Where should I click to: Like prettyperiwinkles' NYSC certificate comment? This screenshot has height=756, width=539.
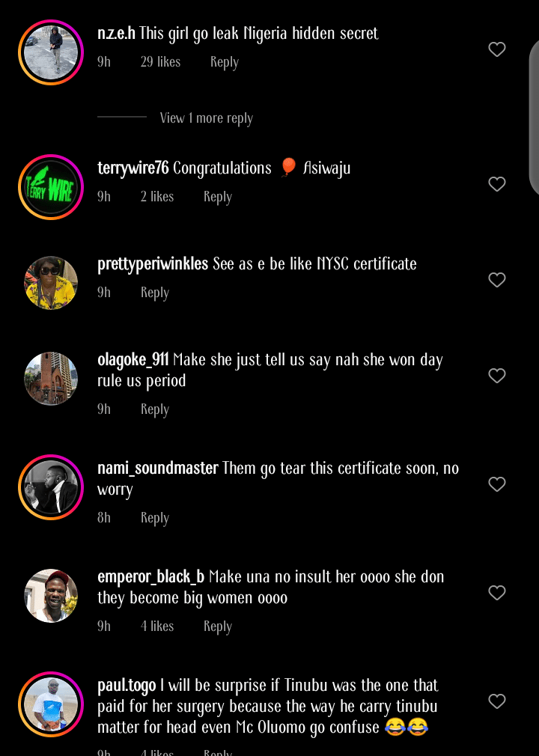tap(497, 280)
